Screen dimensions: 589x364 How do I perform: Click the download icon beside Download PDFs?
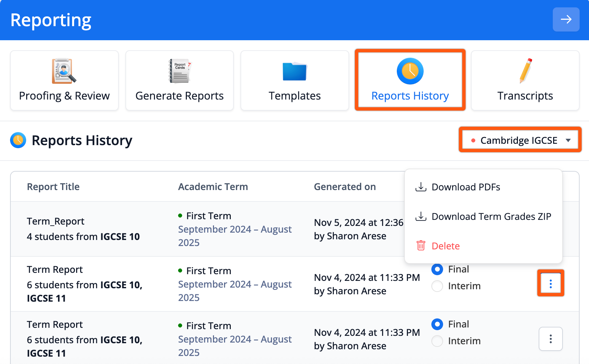point(421,187)
